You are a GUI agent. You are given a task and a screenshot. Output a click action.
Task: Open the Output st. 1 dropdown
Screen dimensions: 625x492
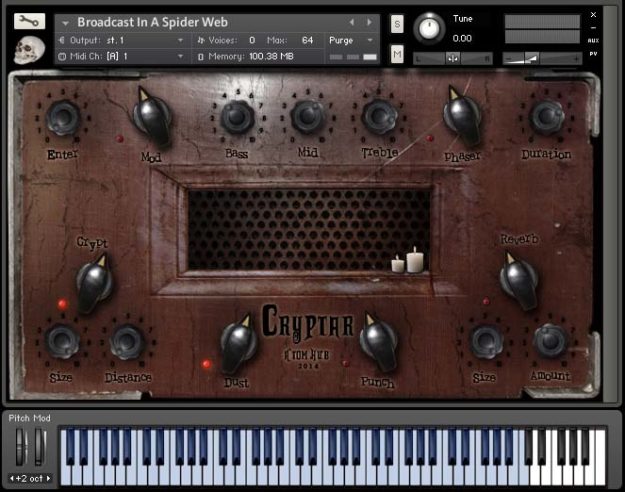122,40
